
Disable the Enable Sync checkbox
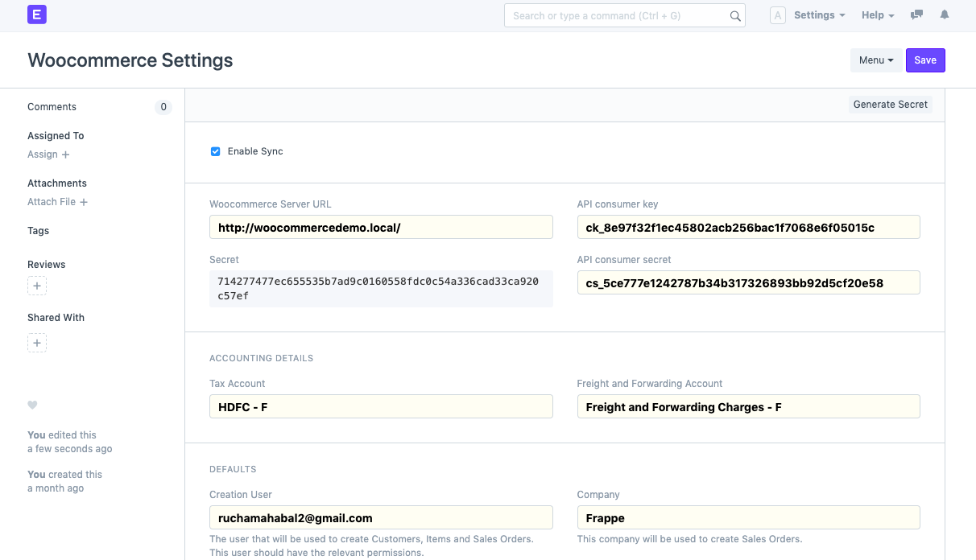215,151
